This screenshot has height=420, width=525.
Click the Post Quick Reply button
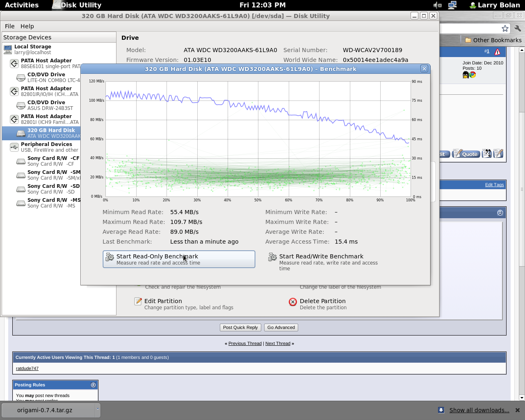click(240, 327)
